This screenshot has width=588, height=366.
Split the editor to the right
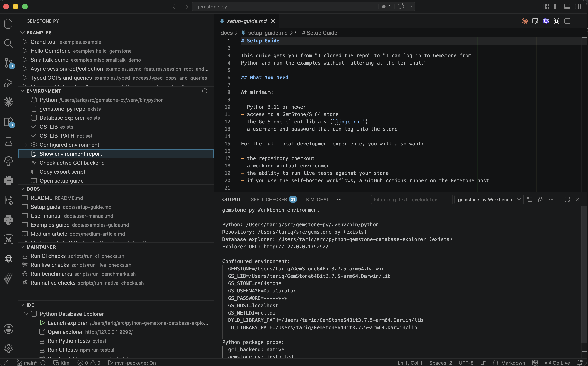tap(567, 21)
